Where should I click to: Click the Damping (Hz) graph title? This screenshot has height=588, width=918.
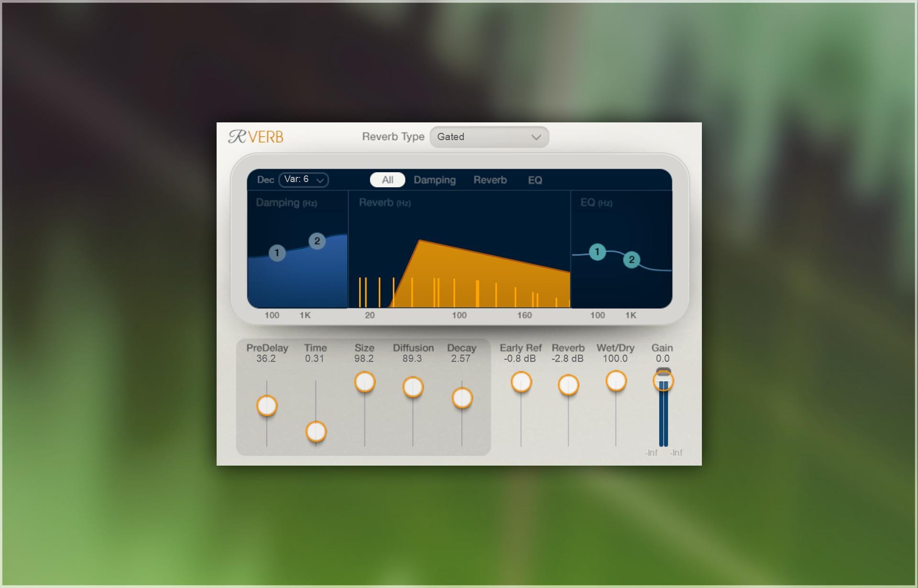(x=286, y=203)
